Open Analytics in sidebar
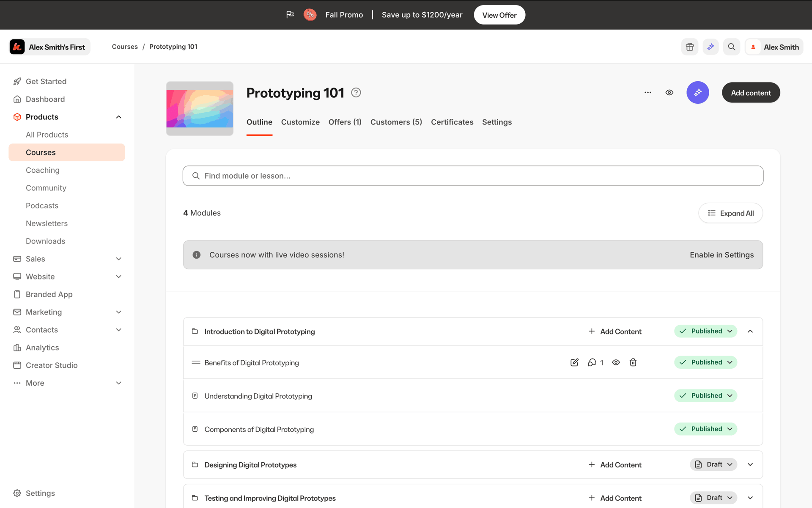The image size is (812, 508). coord(67,348)
